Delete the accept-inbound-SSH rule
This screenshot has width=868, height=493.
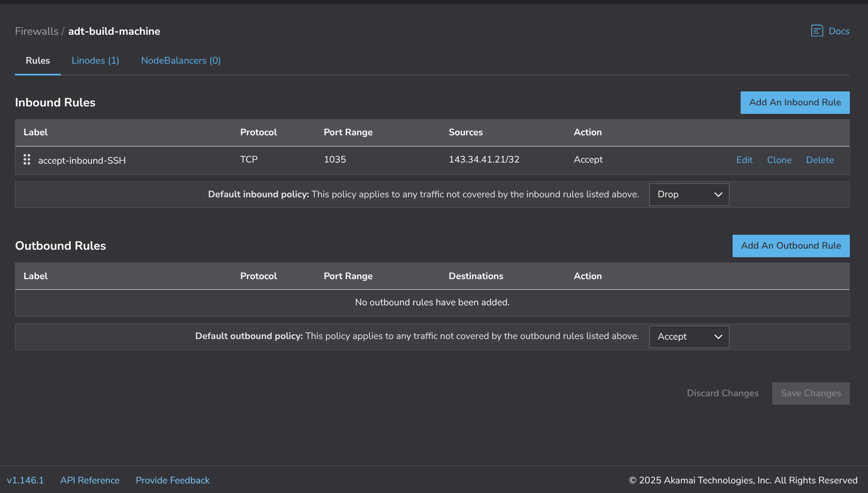tap(820, 160)
